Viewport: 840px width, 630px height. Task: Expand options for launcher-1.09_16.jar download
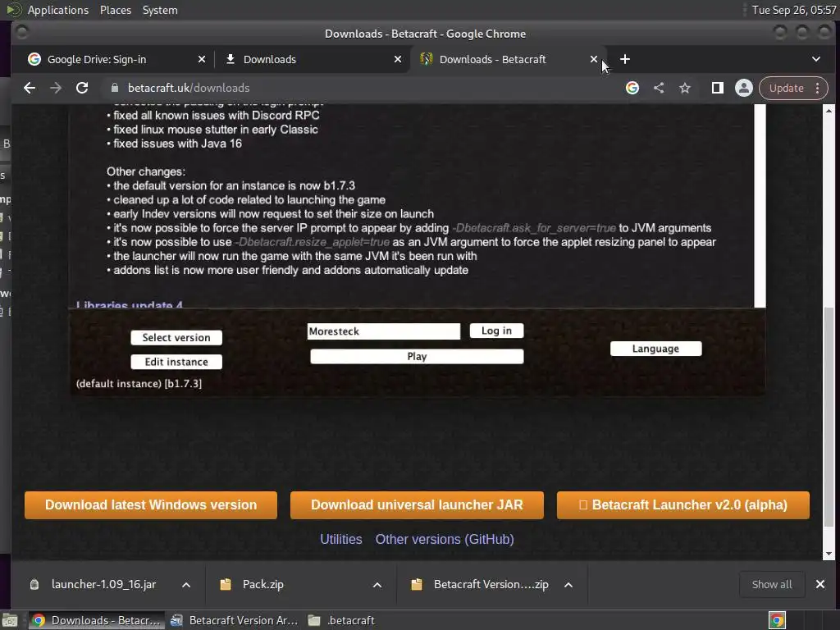[186, 584]
